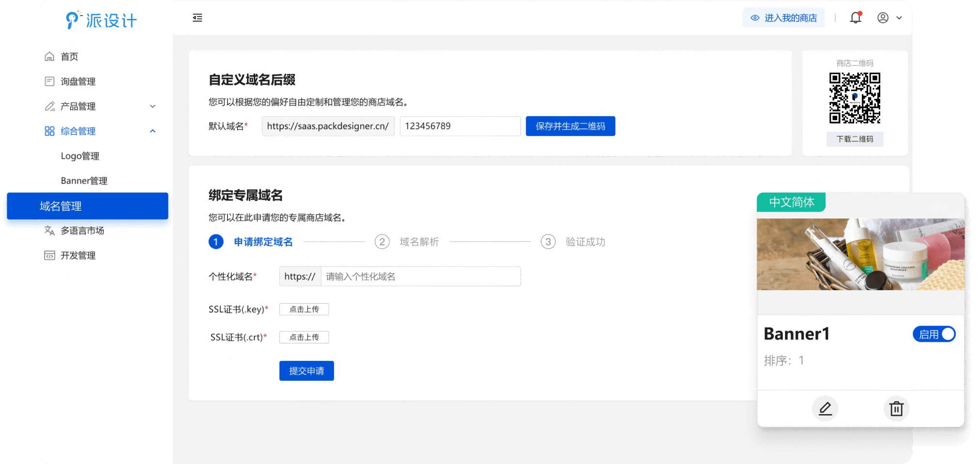Go to Banner管理 page
The width and height of the screenshot is (980, 464).
[84, 181]
